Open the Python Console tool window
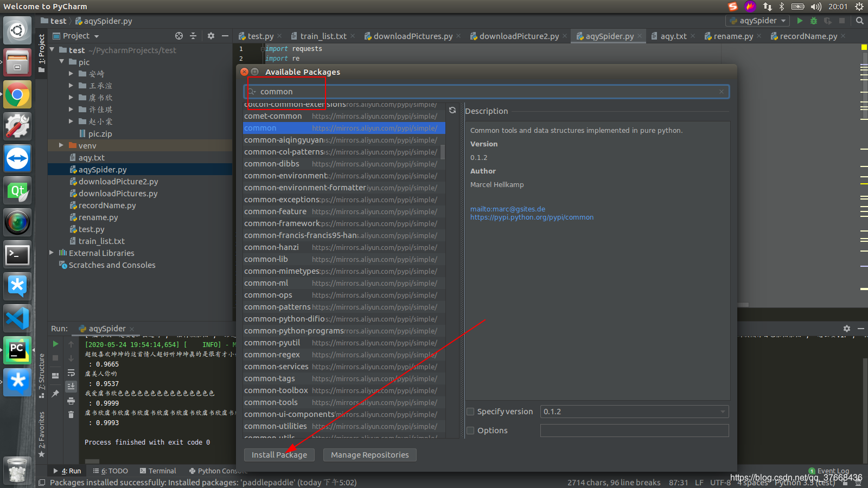 tap(218, 471)
